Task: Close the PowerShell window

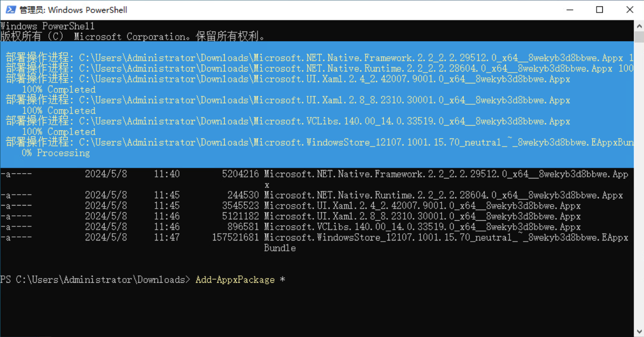Action: [629, 10]
